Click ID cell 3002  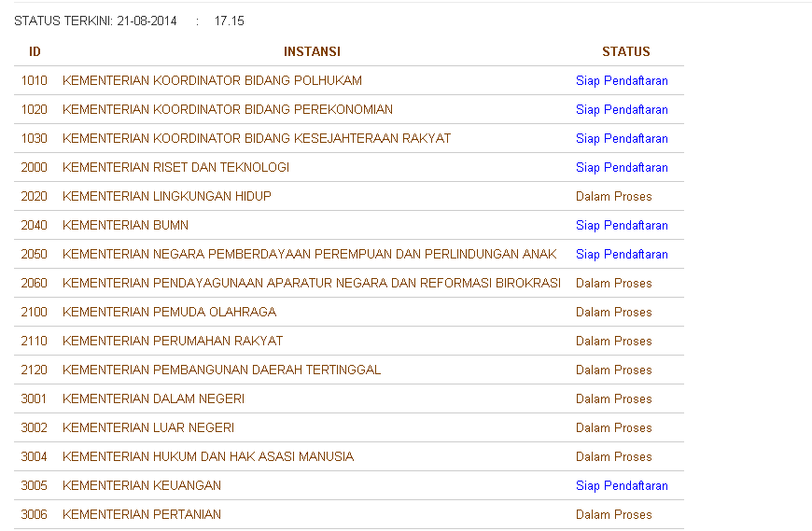(x=35, y=428)
